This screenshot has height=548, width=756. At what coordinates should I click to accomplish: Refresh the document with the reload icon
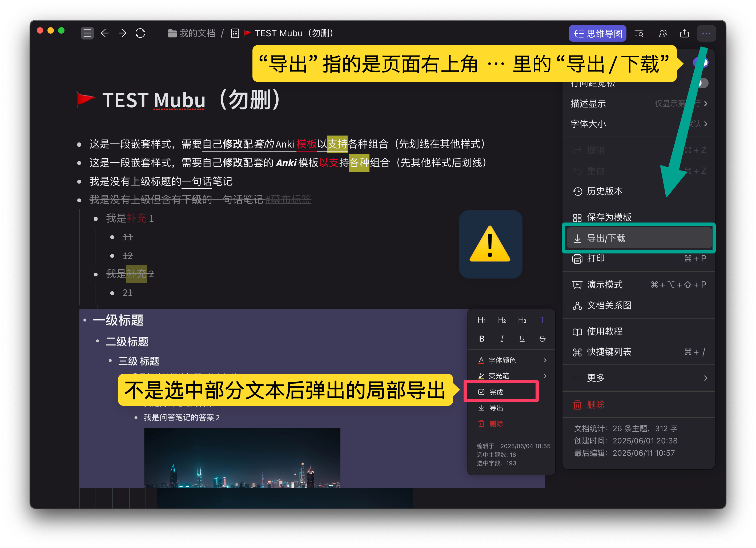tap(140, 33)
